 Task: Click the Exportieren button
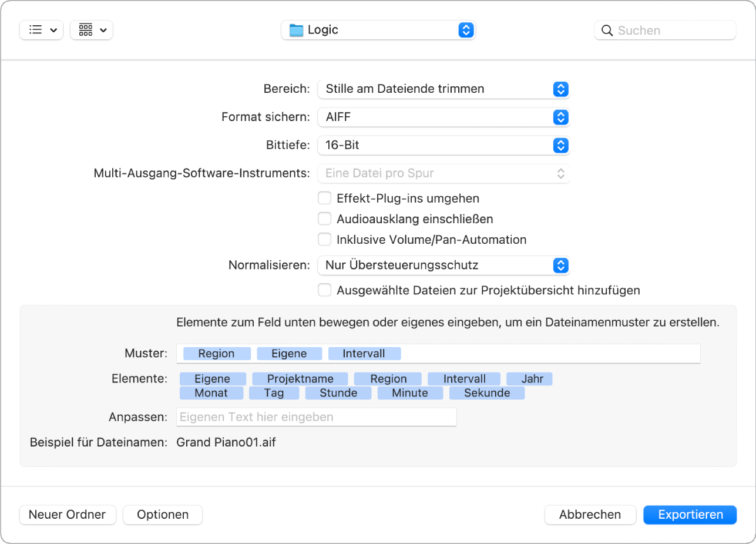tap(690, 515)
